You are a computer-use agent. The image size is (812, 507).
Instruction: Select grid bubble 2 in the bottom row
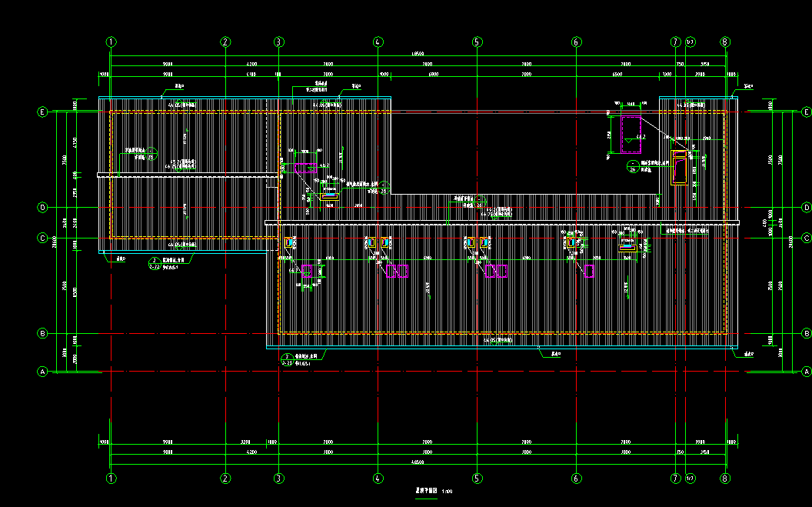coord(225,478)
